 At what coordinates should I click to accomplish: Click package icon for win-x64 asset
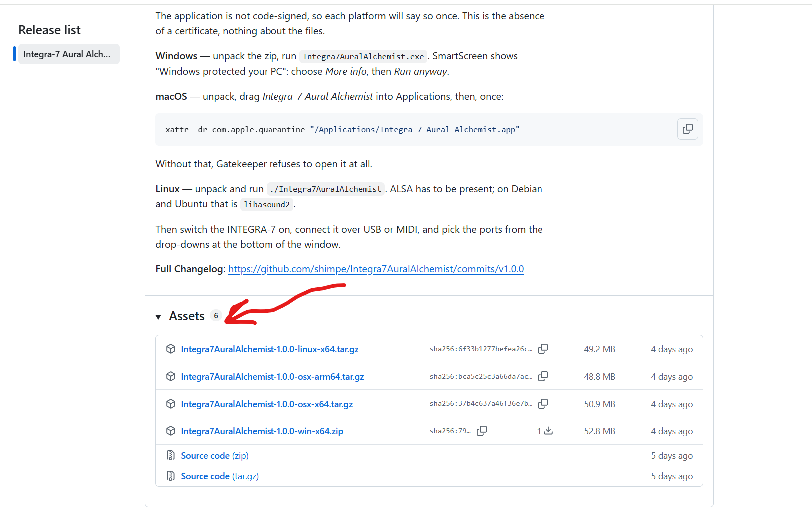pyautogui.click(x=171, y=431)
